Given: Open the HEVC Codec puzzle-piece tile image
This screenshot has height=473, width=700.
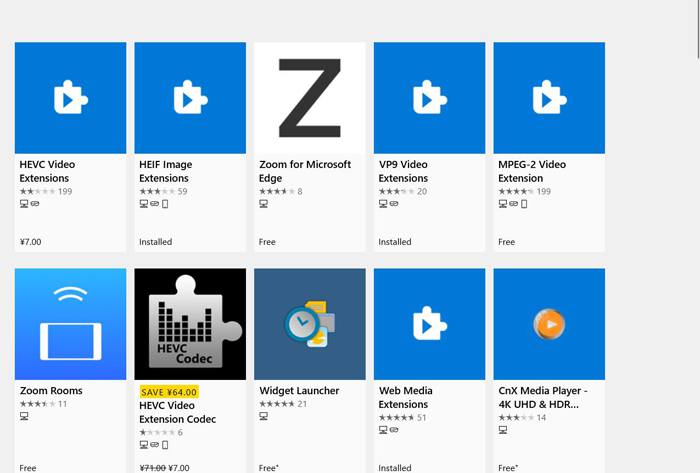Looking at the screenshot, I should pyautogui.click(x=190, y=324).
